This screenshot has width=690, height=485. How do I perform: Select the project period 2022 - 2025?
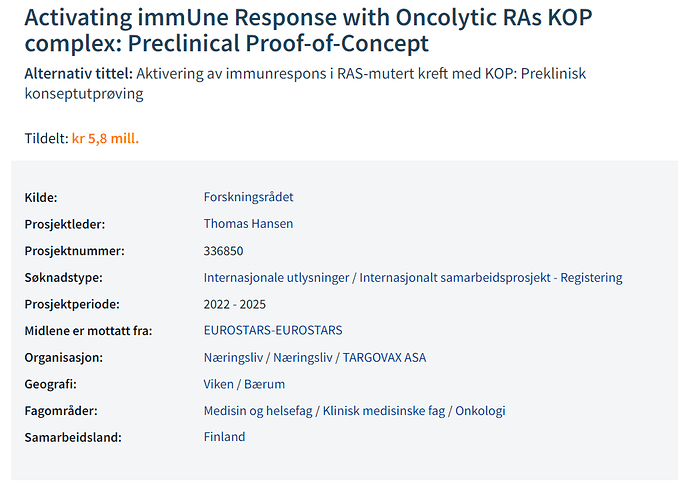235,305
